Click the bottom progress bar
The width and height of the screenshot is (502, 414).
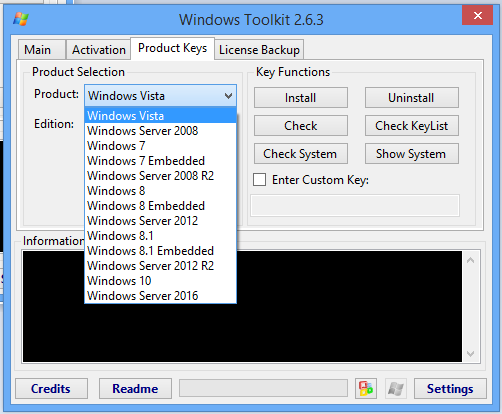coord(263,388)
